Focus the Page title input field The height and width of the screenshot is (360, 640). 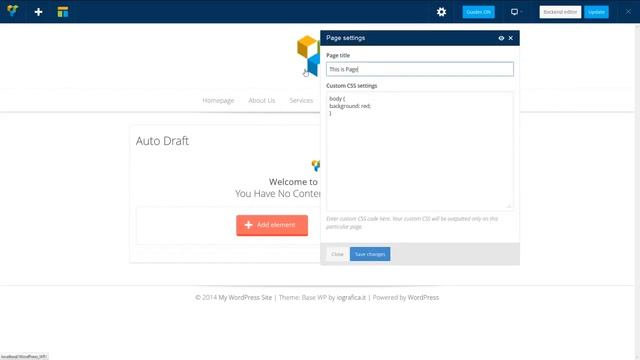click(x=420, y=69)
